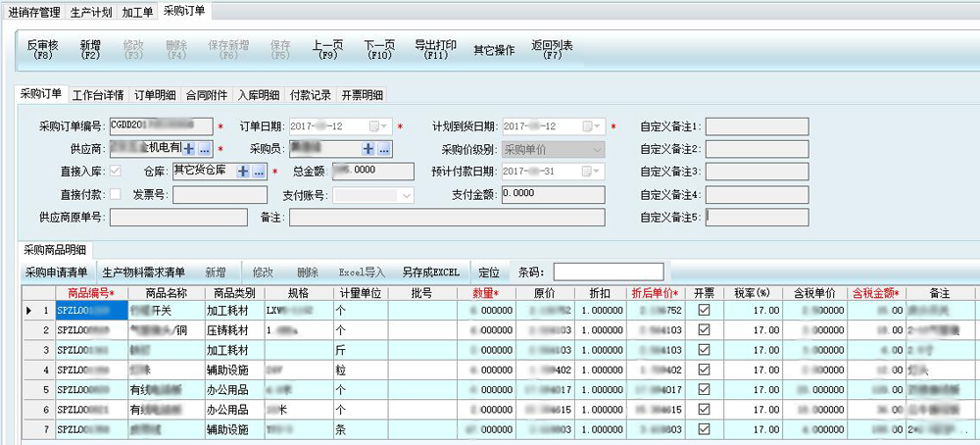This screenshot has height=445, width=980.
Task: Click the 自定义备注1 input field
Action: point(757,126)
